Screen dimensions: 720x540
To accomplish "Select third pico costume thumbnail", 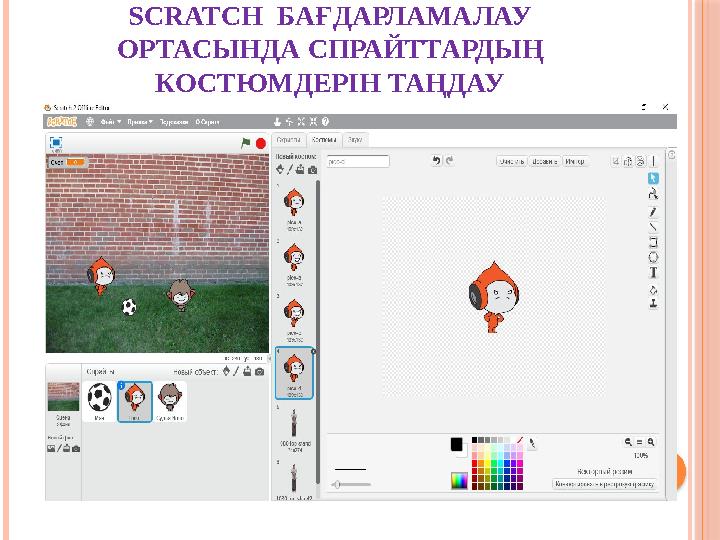I will (x=294, y=318).
